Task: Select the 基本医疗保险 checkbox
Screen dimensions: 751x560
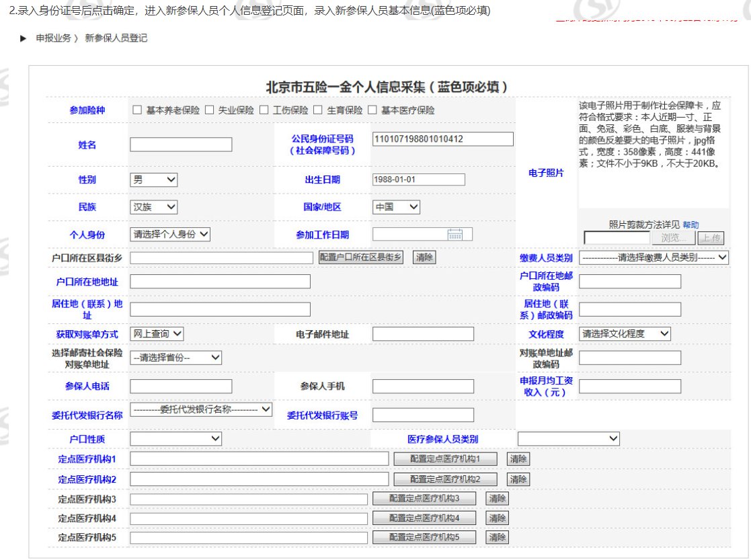Action: pyautogui.click(x=372, y=110)
